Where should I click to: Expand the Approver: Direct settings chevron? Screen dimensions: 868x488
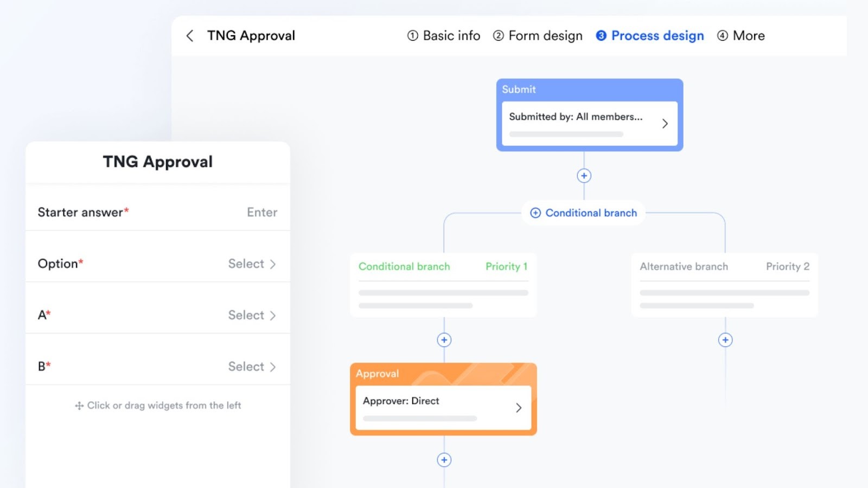click(x=519, y=408)
